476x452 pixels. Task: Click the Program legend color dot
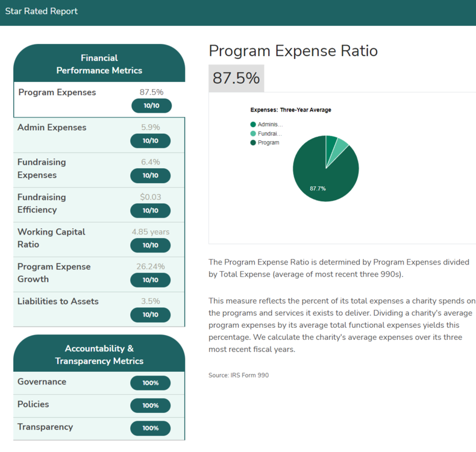click(253, 143)
